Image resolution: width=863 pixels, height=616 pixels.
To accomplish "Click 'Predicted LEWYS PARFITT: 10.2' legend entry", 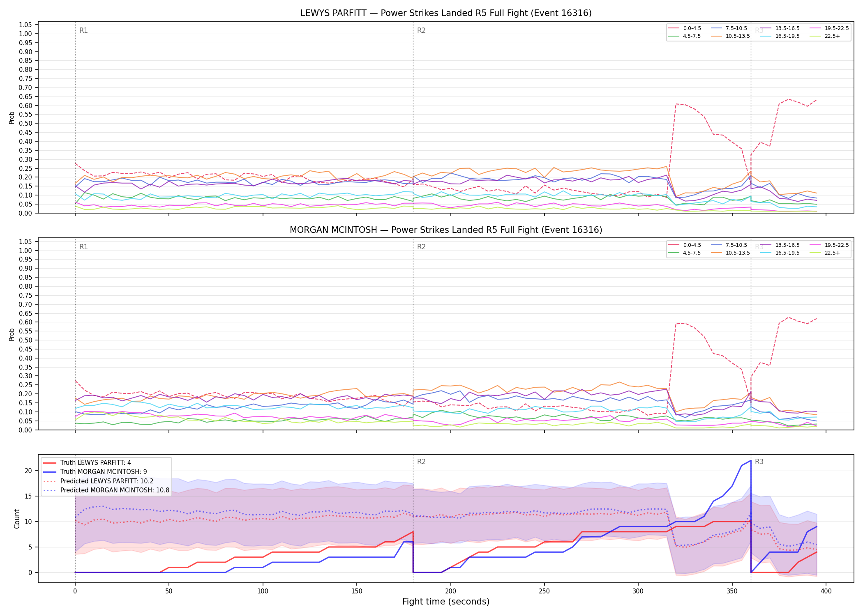I will (x=98, y=481).
